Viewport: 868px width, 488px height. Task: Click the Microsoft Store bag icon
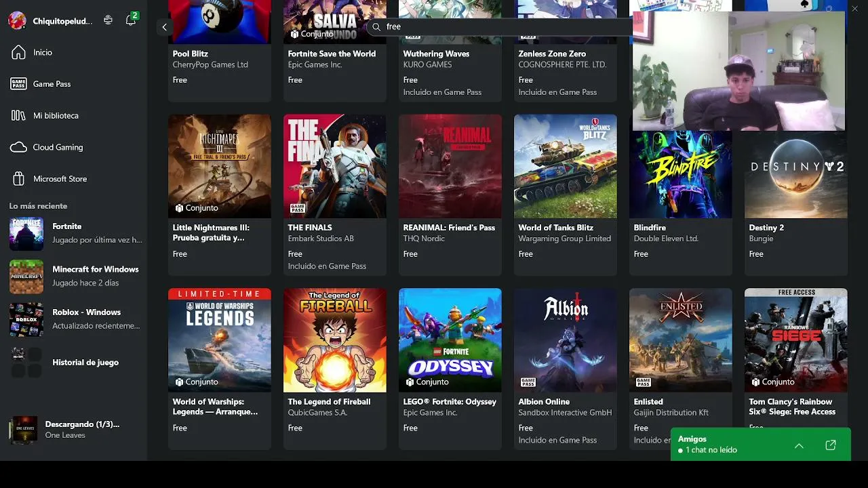click(x=18, y=179)
